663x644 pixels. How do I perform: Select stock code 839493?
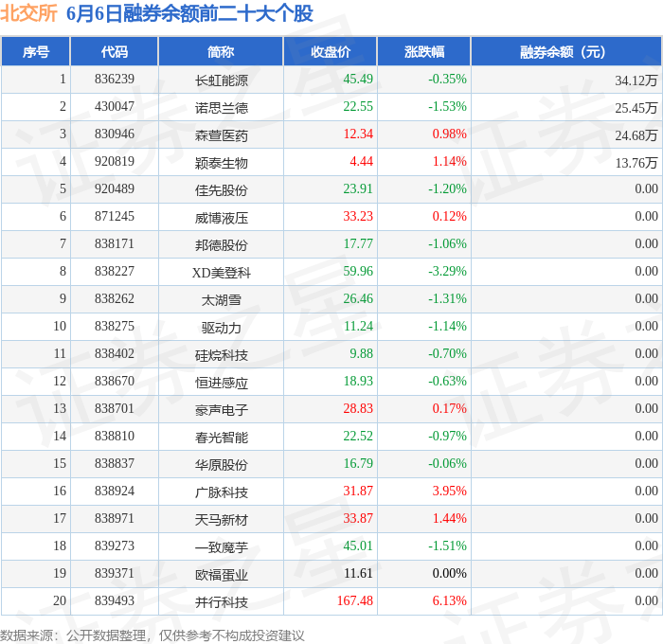(x=115, y=601)
